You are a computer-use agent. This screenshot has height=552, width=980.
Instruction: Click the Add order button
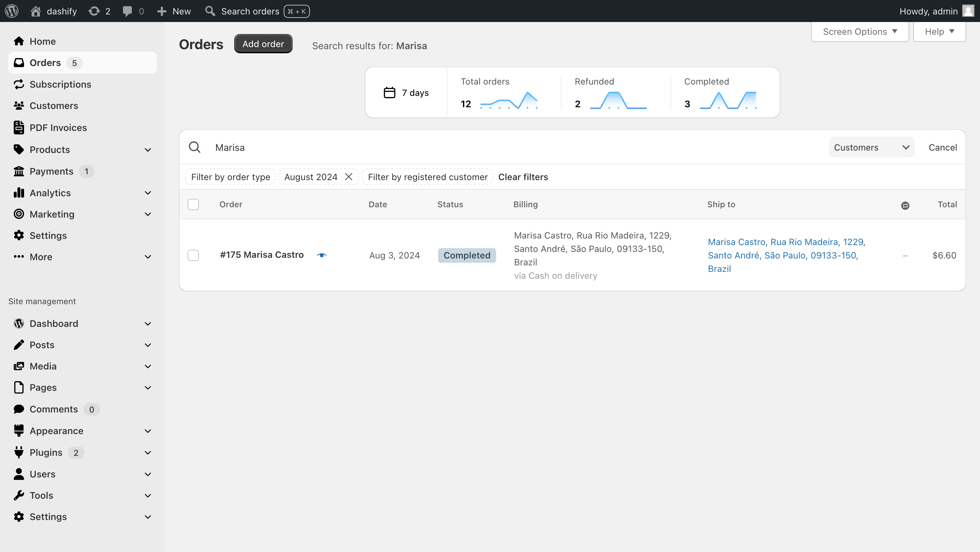point(263,44)
